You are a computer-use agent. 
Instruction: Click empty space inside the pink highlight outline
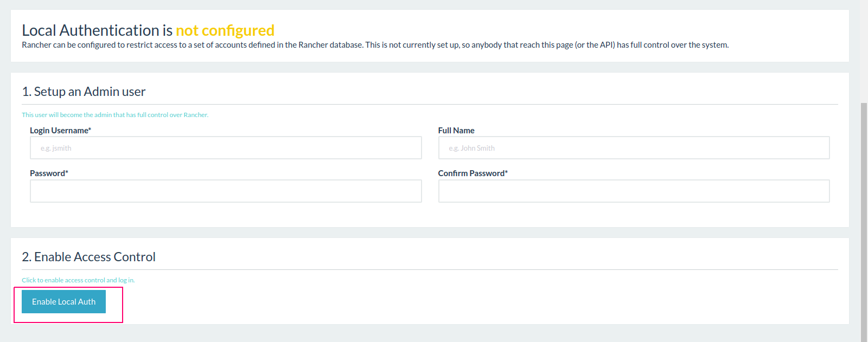114,305
